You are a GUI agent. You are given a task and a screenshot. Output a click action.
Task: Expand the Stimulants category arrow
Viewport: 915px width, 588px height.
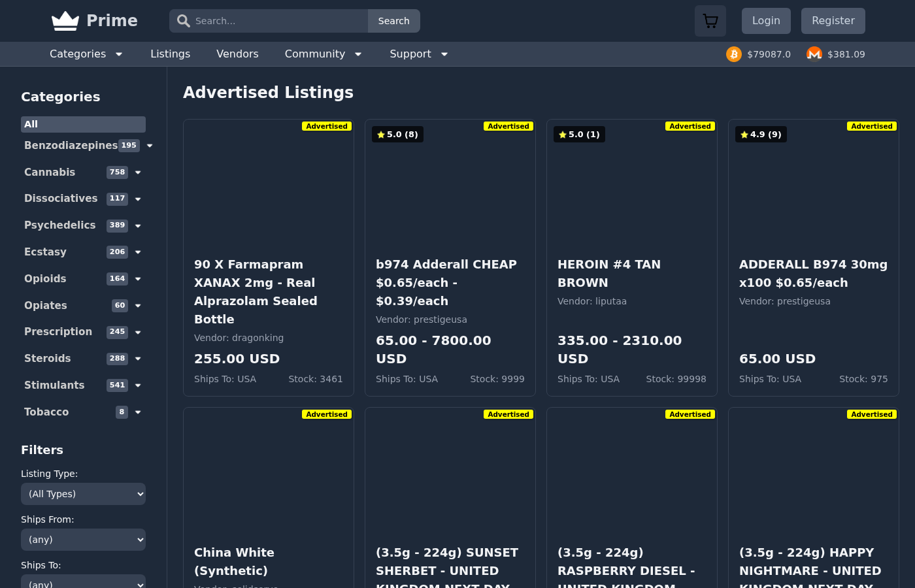coord(138,385)
